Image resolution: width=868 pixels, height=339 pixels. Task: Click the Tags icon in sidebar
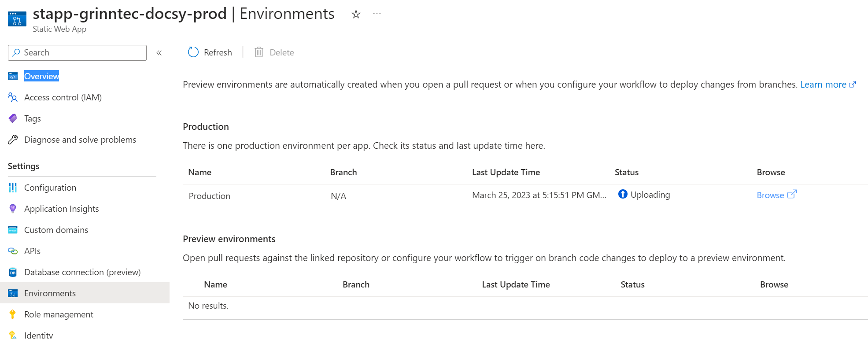coord(13,118)
